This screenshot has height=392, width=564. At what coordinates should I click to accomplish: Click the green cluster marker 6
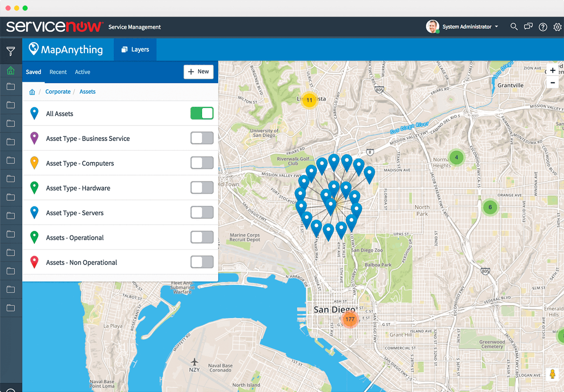pyautogui.click(x=490, y=207)
